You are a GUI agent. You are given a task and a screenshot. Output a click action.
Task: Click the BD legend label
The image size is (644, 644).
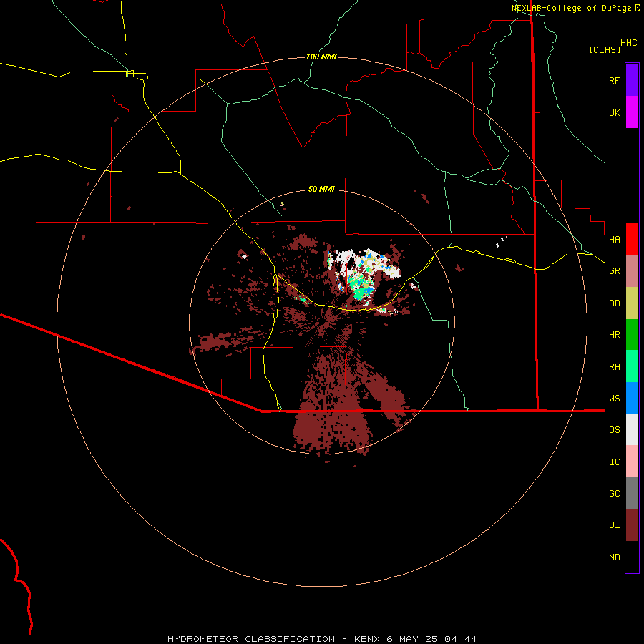[x=614, y=303]
